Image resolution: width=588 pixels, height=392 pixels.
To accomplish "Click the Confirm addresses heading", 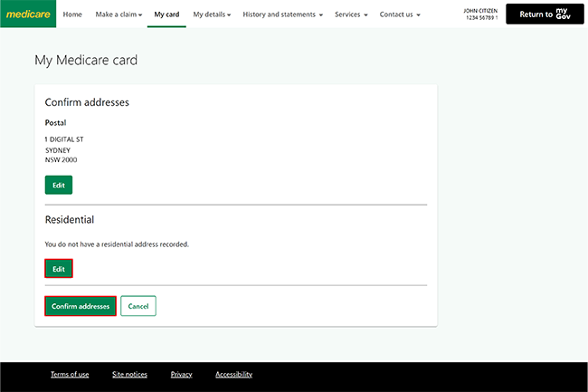I will [x=87, y=102].
